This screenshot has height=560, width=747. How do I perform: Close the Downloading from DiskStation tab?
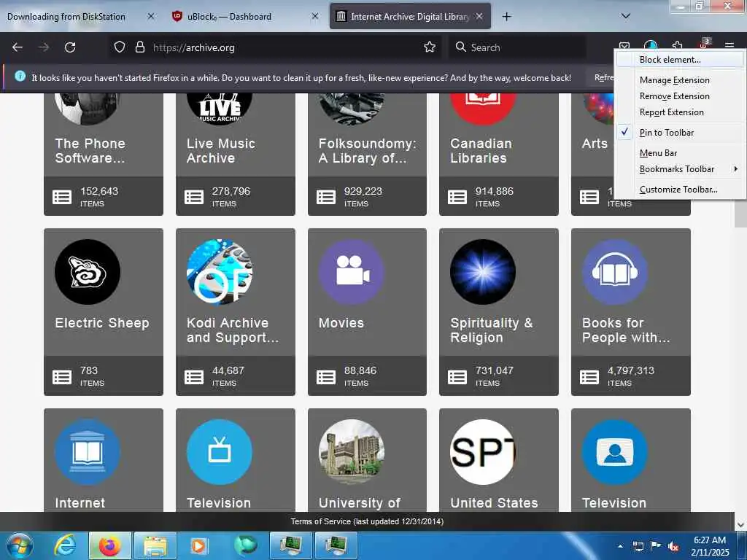click(150, 16)
